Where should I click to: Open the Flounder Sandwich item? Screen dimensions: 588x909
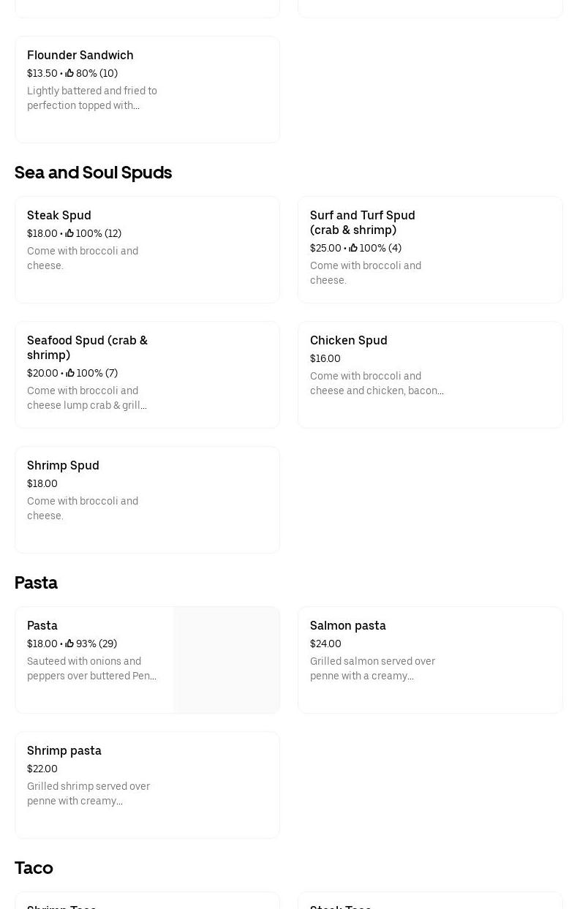(147, 89)
